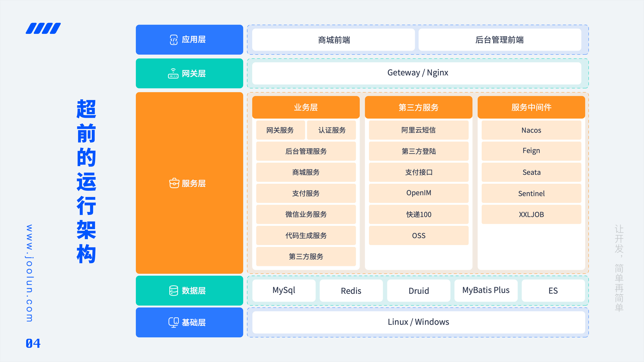Viewport: 644px width, 362px height.
Task: Select the 商城前端 box
Action: [334, 40]
